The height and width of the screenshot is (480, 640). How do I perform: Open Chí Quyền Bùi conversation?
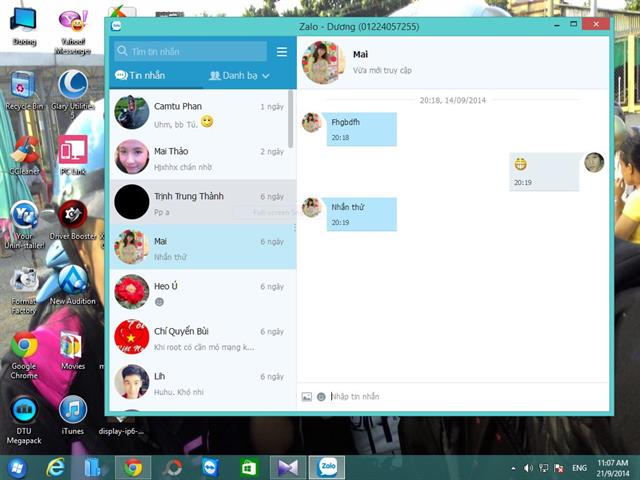[202, 337]
